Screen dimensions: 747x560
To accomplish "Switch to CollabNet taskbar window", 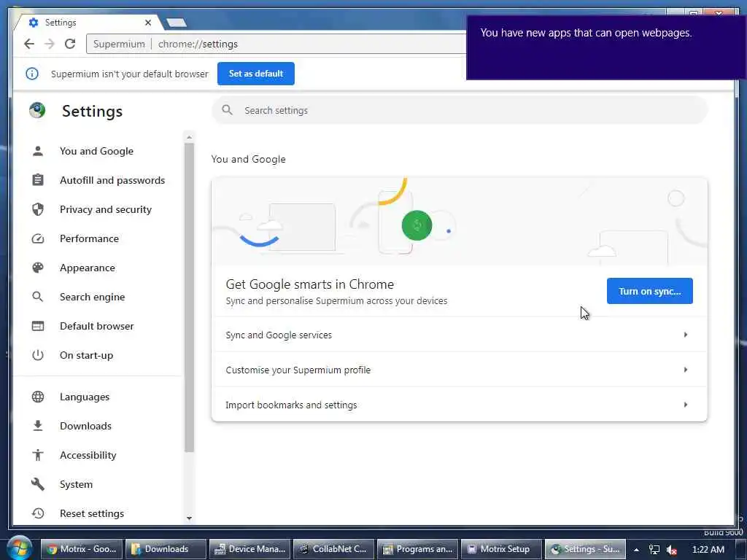I will pos(333,549).
